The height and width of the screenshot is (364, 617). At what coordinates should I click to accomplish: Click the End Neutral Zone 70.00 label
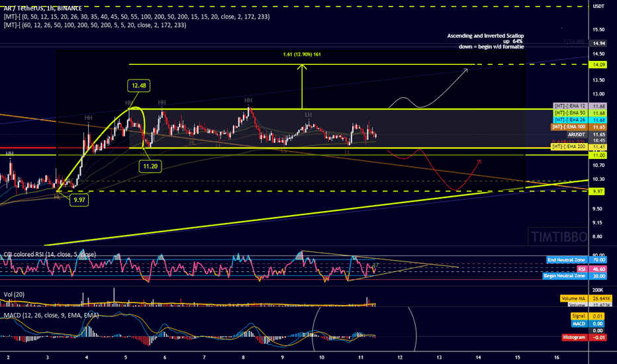coord(577,259)
